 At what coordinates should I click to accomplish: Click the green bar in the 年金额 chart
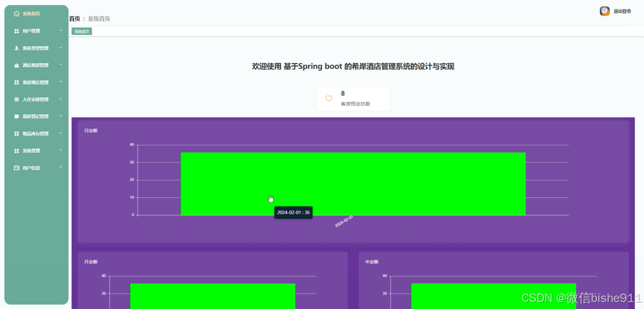[493, 296]
